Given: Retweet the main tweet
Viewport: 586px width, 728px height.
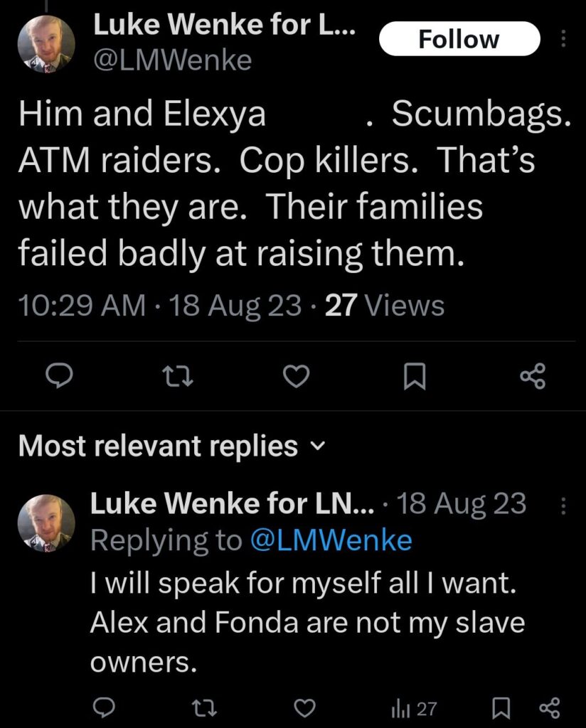Looking at the screenshot, I should point(178,377).
